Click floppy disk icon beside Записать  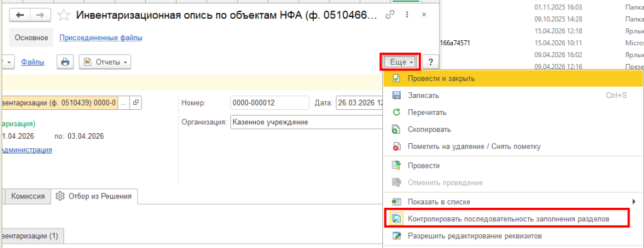pyautogui.click(x=396, y=95)
